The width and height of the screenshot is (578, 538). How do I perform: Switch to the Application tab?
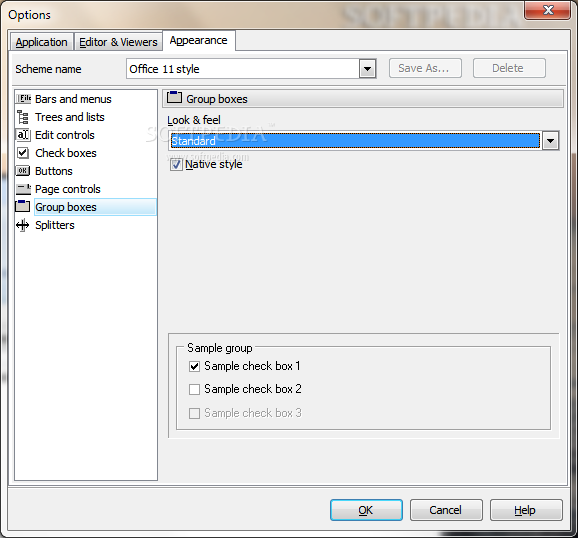pyautogui.click(x=42, y=42)
